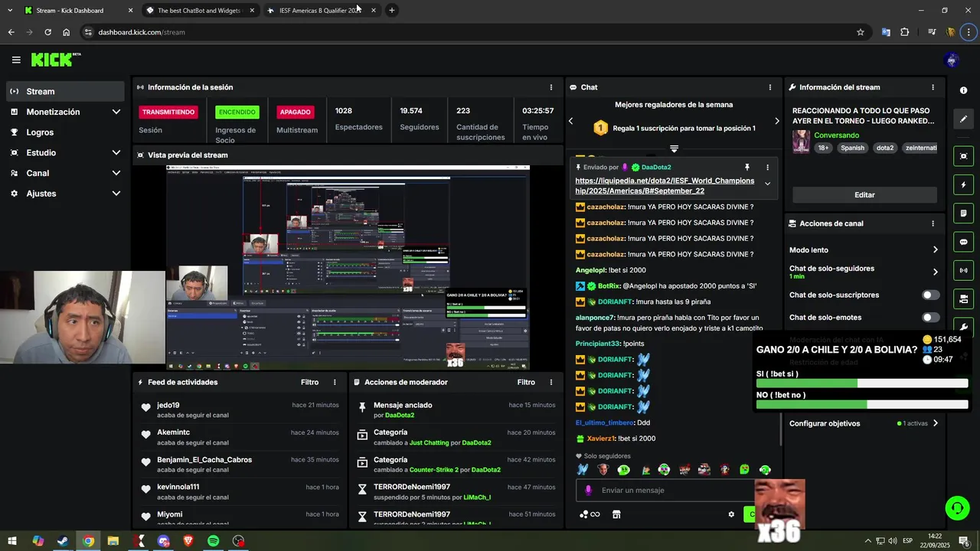Click the Spanish language tag
The width and height of the screenshot is (980, 551).
(x=852, y=148)
